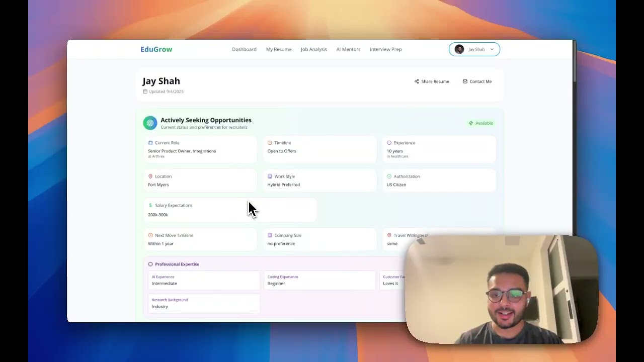Click the 'Fort Myers' location value
Viewport: 644px width, 362px height.
click(158, 185)
